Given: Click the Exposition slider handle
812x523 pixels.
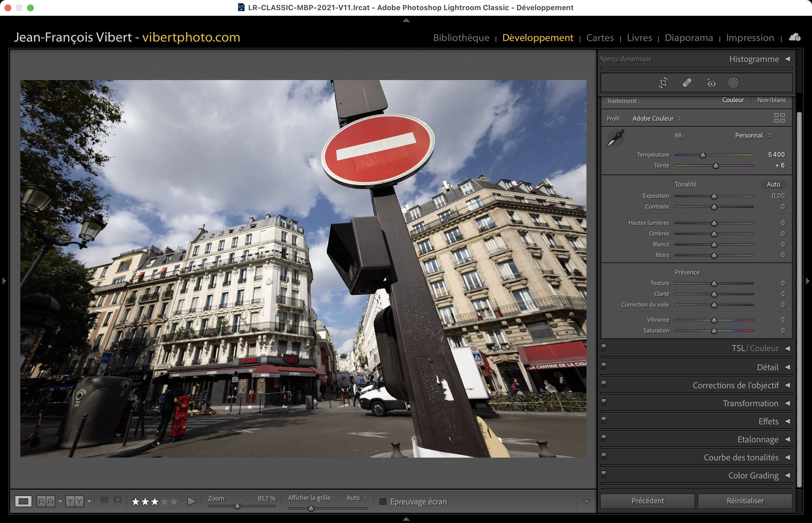Looking at the screenshot, I should pos(714,196).
